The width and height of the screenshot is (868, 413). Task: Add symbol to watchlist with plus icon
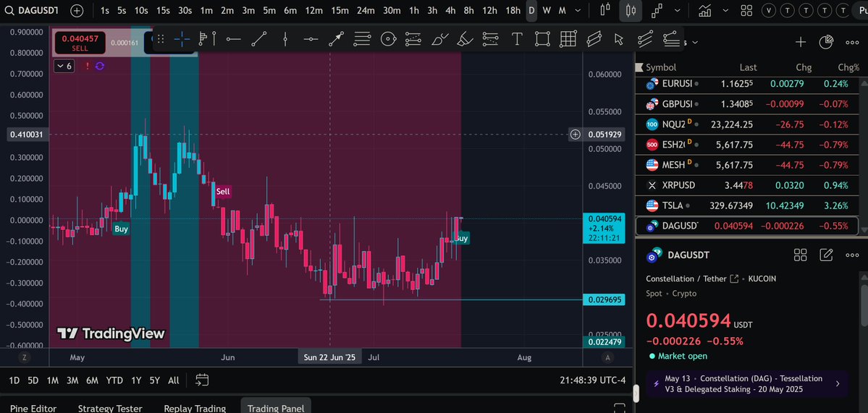point(801,42)
